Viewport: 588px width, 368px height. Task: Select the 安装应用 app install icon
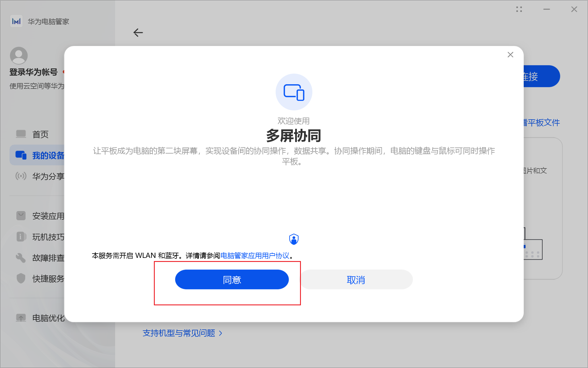pos(21,216)
